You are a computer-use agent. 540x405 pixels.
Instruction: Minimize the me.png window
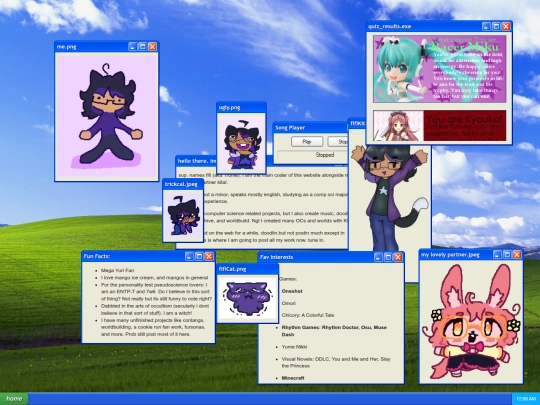[x=133, y=46]
